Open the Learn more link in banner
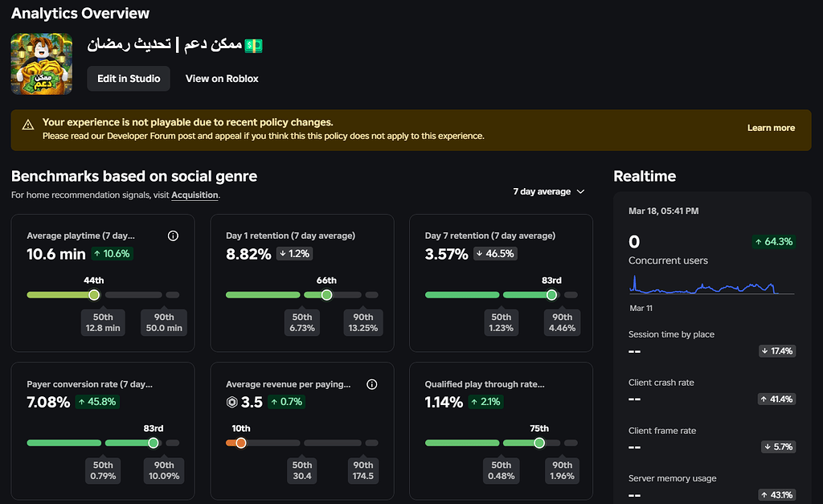 [771, 128]
